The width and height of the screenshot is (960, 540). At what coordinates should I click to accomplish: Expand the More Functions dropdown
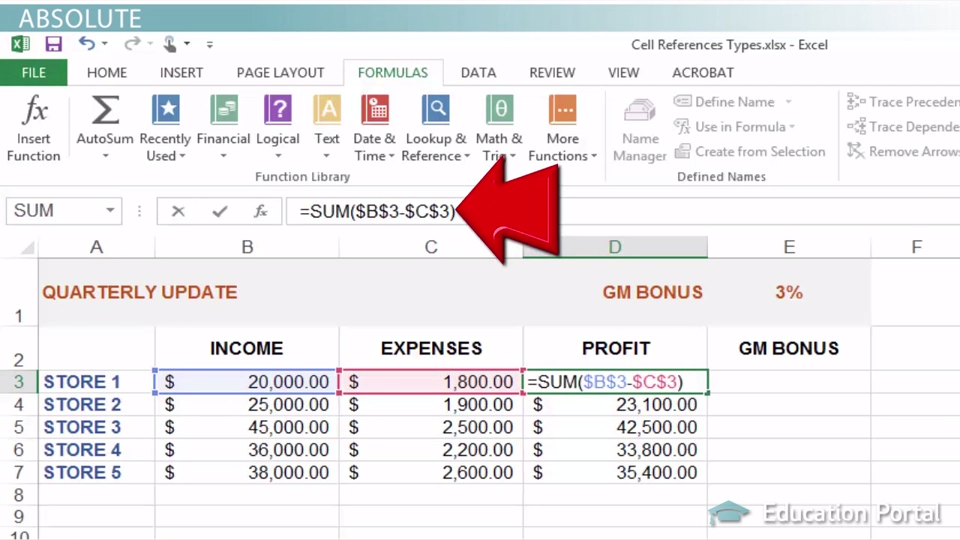(x=562, y=127)
